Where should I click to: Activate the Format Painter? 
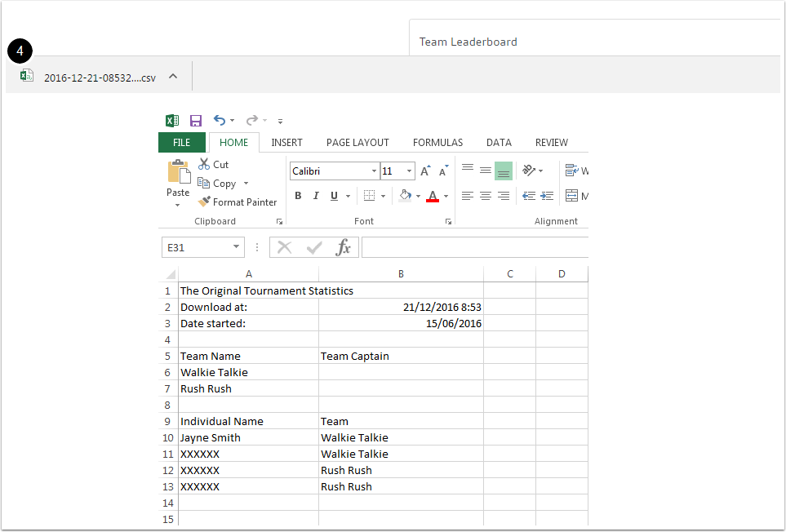pos(237,202)
